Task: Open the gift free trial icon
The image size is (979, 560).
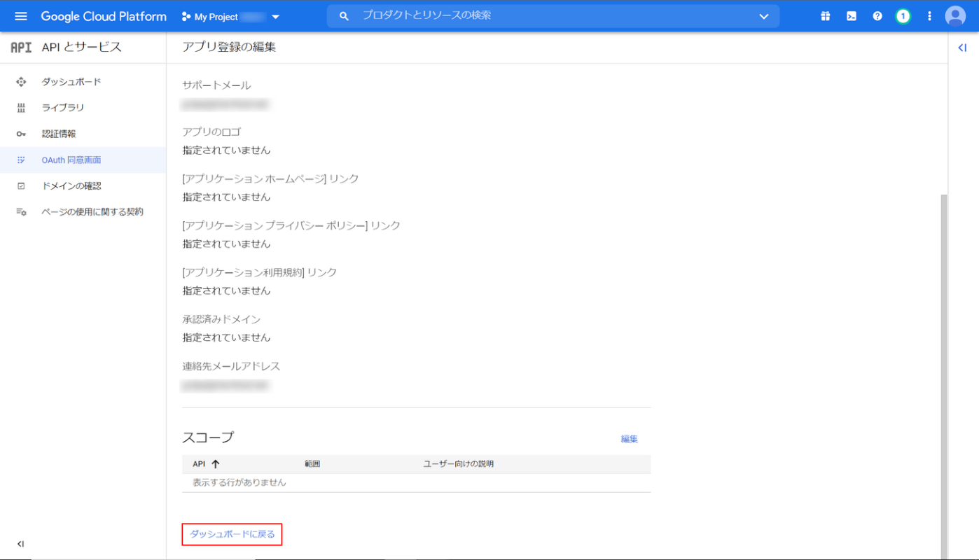Action: pyautogui.click(x=825, y=16)
